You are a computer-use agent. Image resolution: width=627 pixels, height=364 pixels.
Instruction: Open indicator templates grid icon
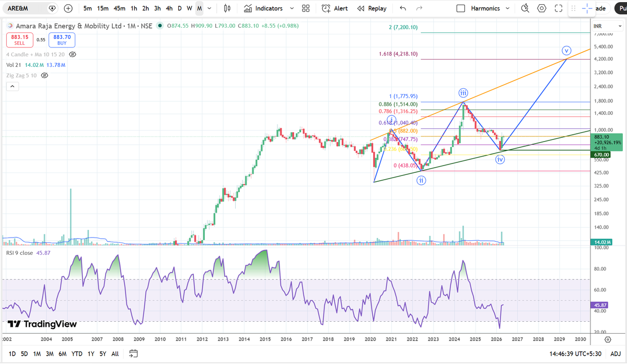pyautogui.click(x=306, y=8)
